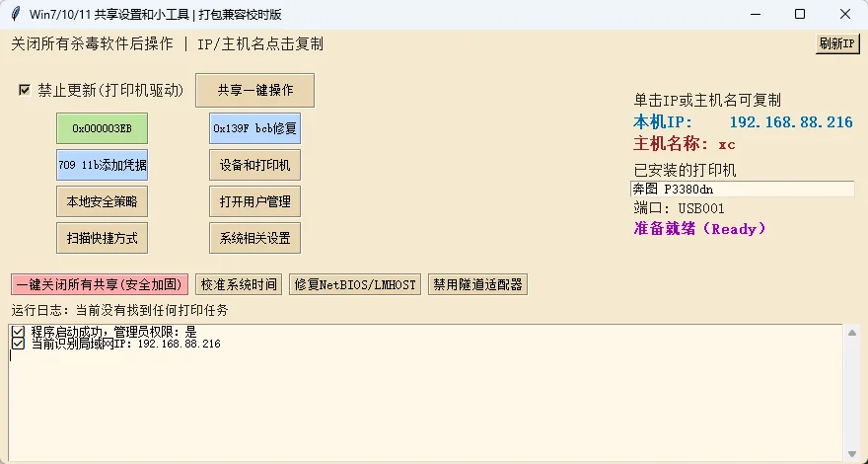
Task: Click 0x139F bcb修复 button
Action: (254, 128)
